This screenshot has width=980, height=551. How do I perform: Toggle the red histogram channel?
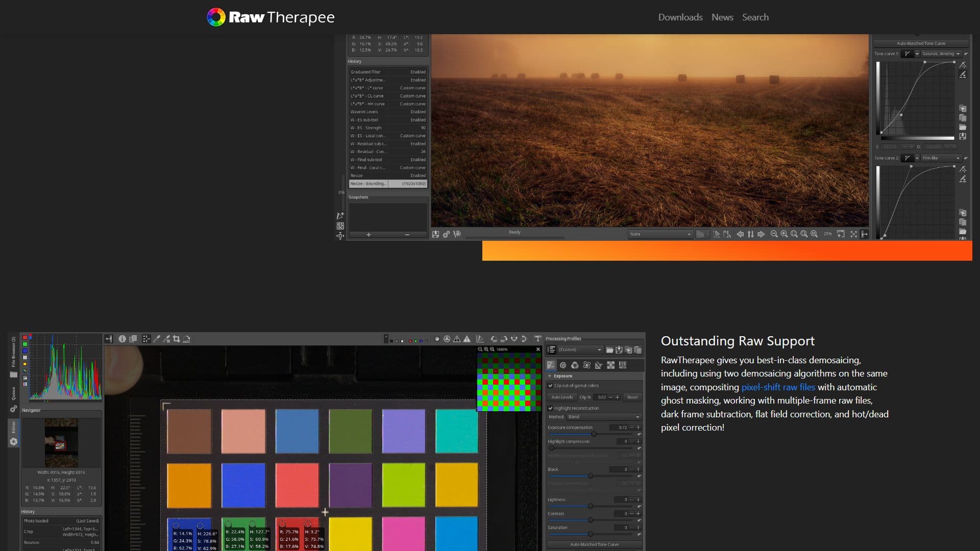[x=25, y=338]
